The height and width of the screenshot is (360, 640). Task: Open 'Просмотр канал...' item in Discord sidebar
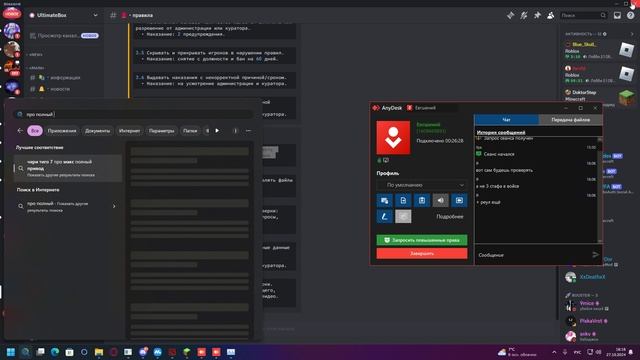point(64,36)
